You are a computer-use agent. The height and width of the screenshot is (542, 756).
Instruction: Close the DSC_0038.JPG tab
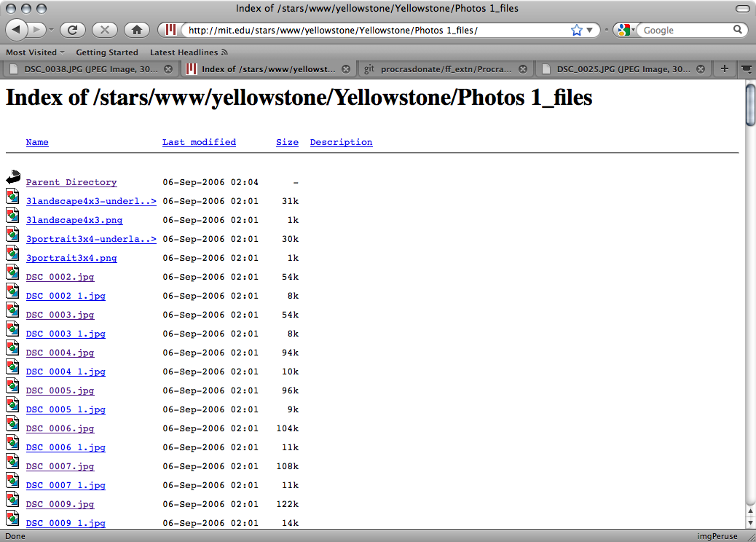click(x=168, y=69)
